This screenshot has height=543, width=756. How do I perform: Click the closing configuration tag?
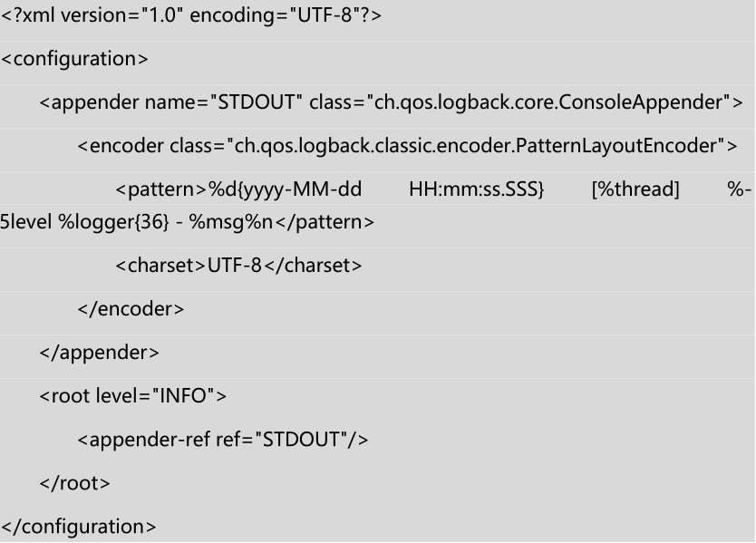point(79,527)
